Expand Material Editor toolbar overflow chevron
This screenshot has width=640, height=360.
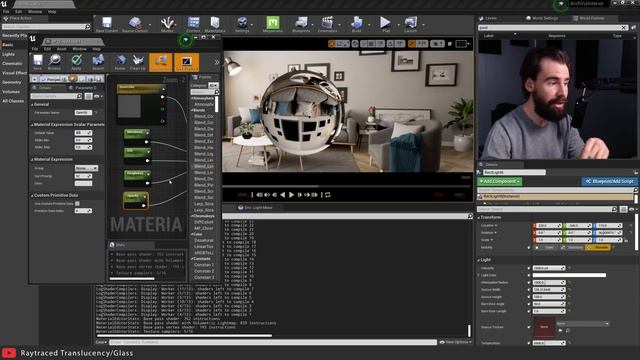point(217,62)
